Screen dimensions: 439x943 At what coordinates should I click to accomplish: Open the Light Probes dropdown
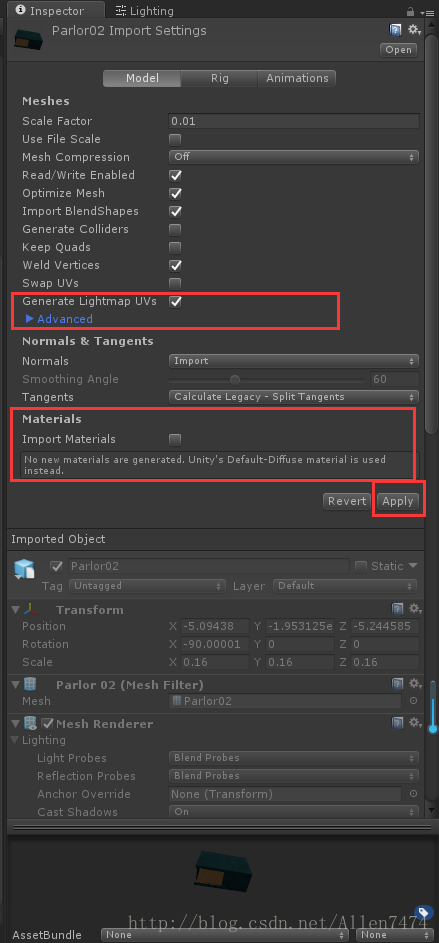293,758
